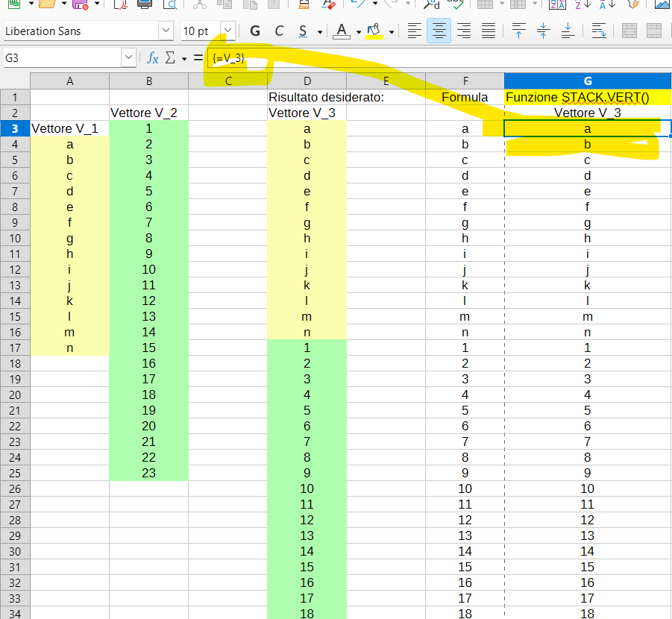
Task: Expand the Name Box dropdown arrow
Action: 129,57
